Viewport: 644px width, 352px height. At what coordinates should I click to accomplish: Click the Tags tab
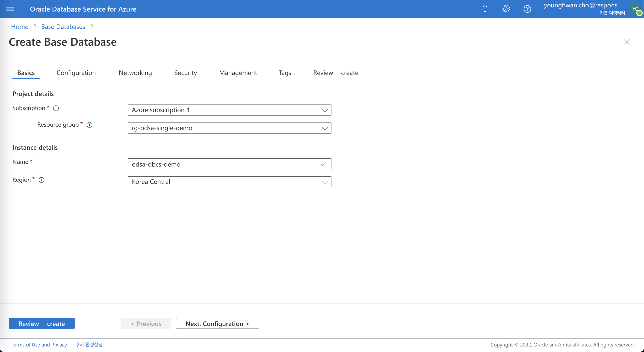click(284, 72)
